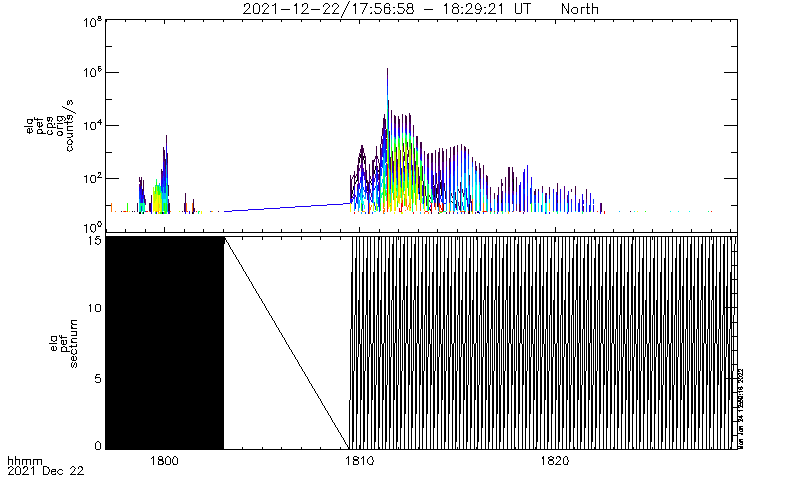Click the 0 tick label on lower y-axis
800x500 pixels.
[98, 445]
